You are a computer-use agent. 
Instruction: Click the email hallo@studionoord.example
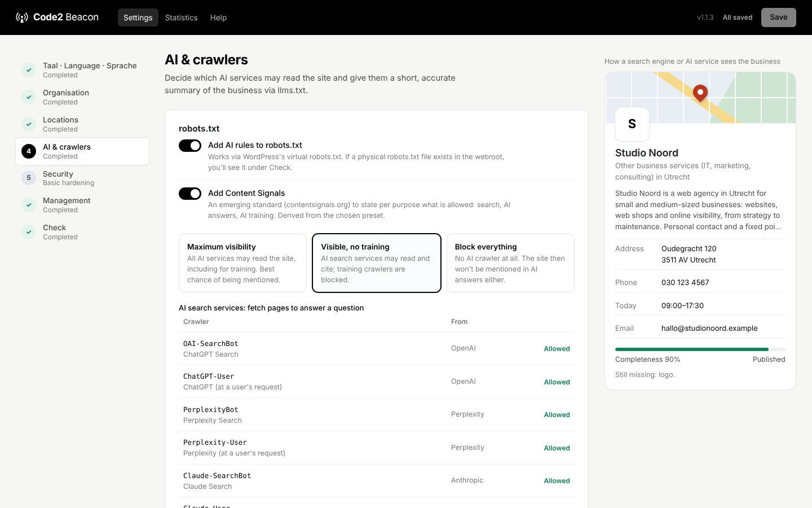[x=709, y=328]
